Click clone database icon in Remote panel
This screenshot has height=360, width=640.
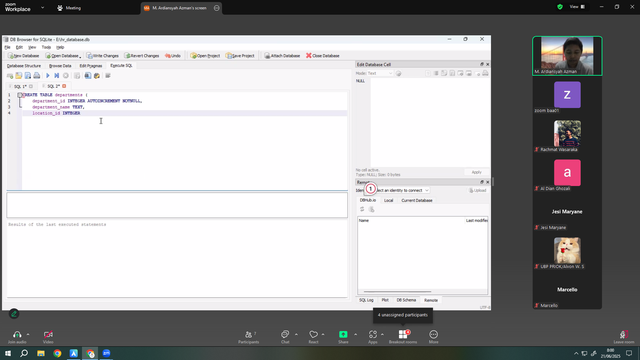[x=371, y=209]
